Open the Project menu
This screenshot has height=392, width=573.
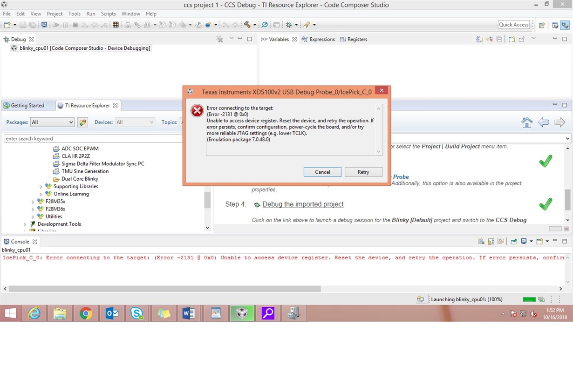click(55, 14)
